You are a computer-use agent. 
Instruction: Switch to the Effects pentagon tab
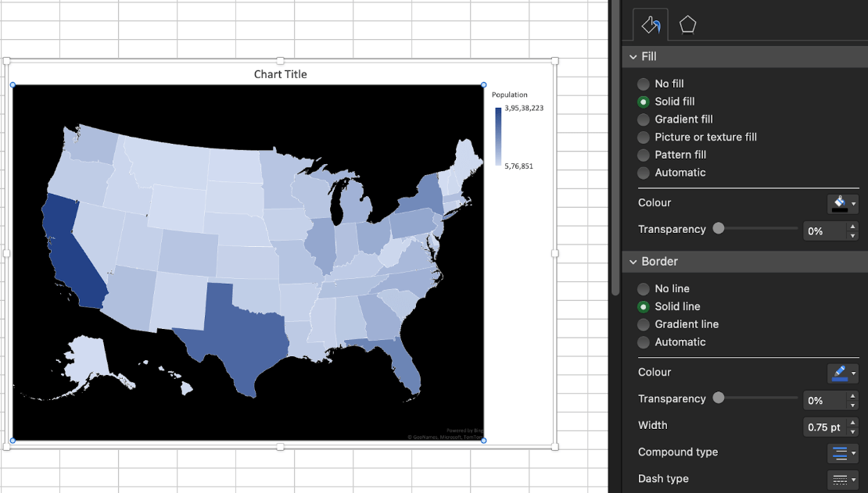(687, 25)
